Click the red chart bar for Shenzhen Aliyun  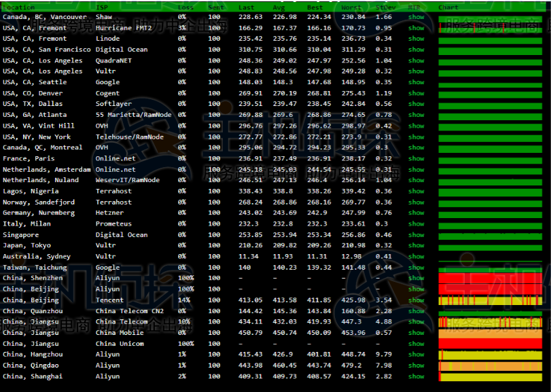pyautogui.click(x=489, y=278)
